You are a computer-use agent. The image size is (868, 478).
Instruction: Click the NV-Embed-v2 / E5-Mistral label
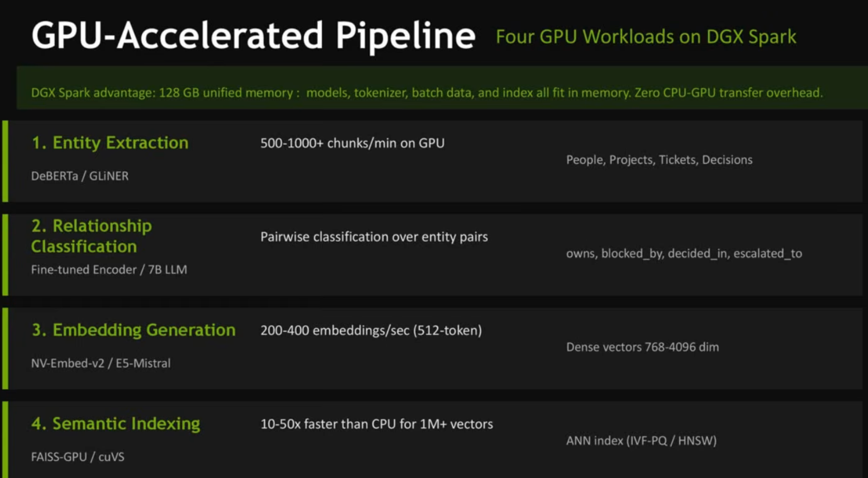tap(101, 364)
